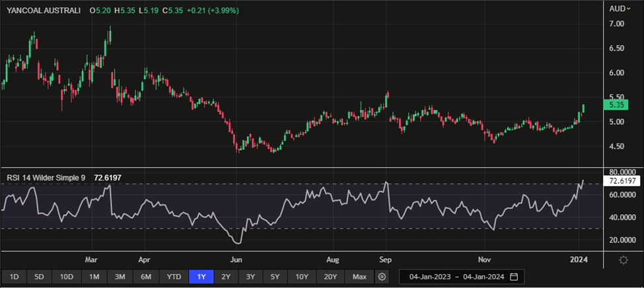Select the 5D timeframe
Viewport: 644px width, 288px height.
pos(39,277)
